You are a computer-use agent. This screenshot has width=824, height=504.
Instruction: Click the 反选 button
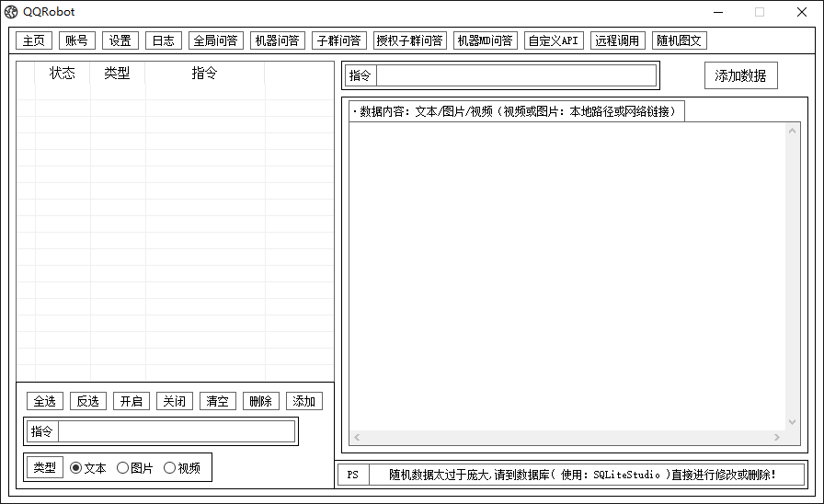(87, 401)
